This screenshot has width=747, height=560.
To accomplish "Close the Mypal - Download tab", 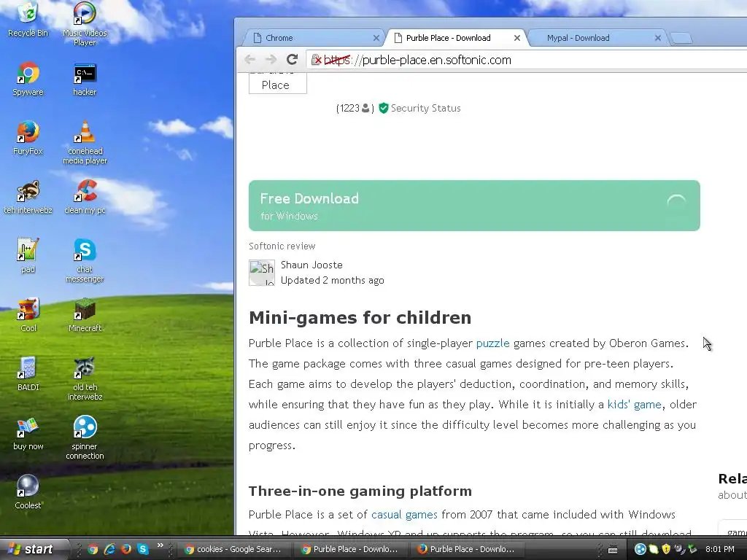I will pos(658,38).
